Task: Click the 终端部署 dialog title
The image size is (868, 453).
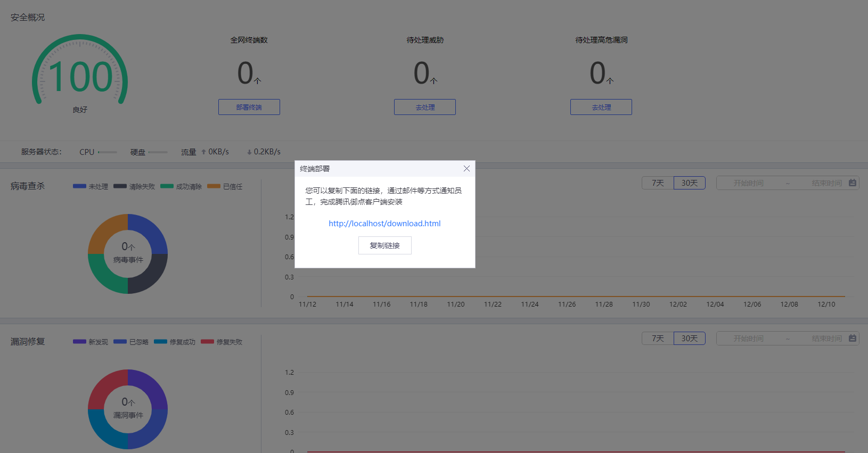Action: [x=315, y=169]
